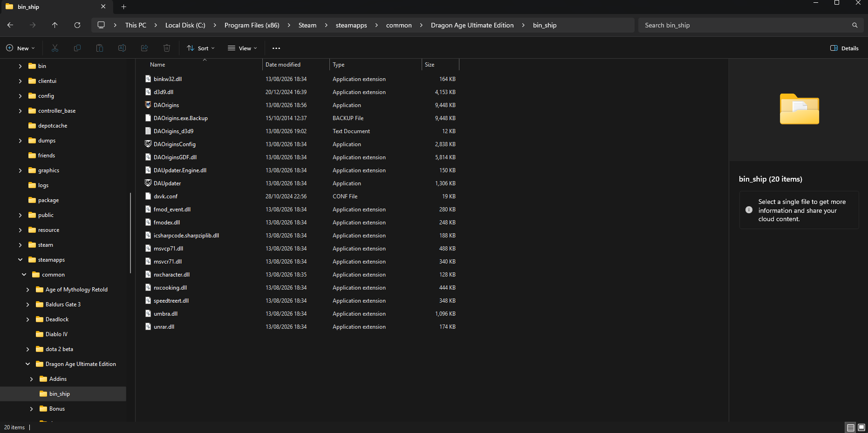The image size is (868, 433).
Task: Open the New dropdown menu
Action: tap(21, 48)
